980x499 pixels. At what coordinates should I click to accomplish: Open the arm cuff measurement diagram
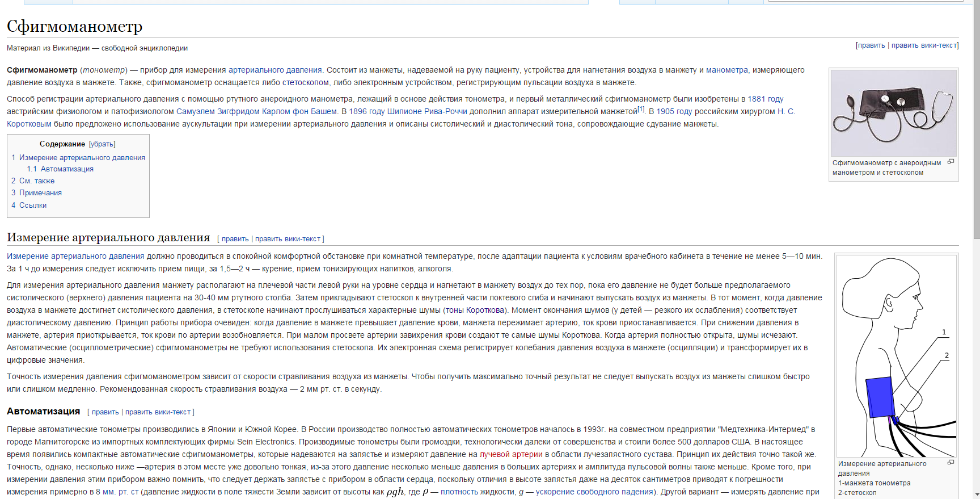click(896, 356)
